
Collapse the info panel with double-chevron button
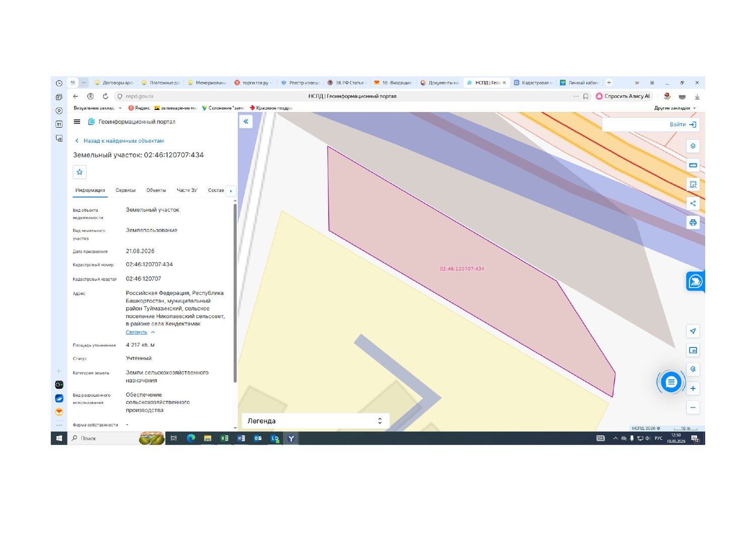click(x=246, y=122)
